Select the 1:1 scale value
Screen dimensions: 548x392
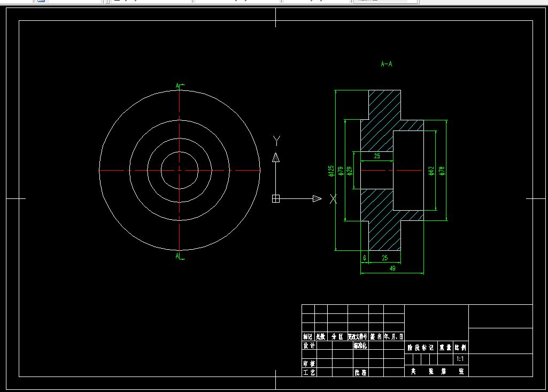pyautogui.click(x=460, y=359)
